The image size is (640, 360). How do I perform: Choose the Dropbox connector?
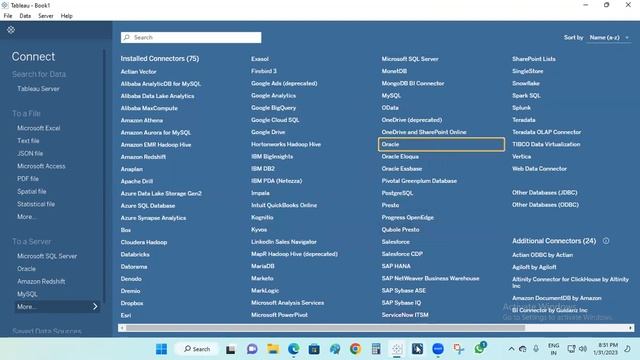point(132,303)
